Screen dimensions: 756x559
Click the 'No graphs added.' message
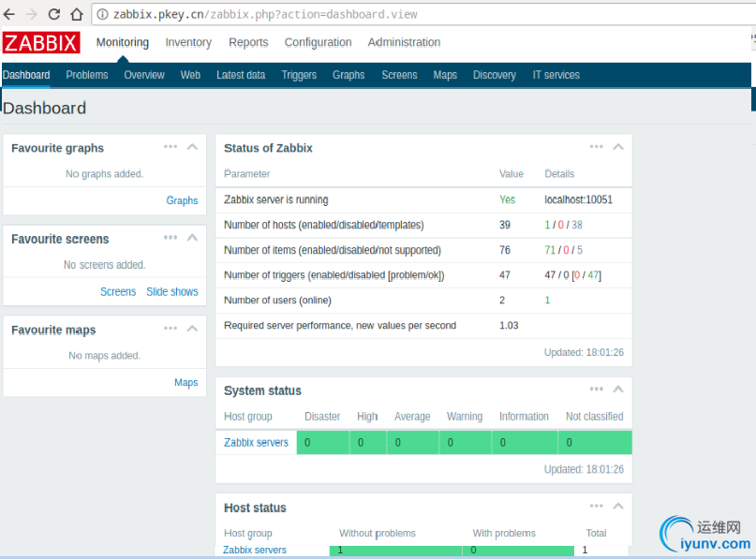coord(105,174)
